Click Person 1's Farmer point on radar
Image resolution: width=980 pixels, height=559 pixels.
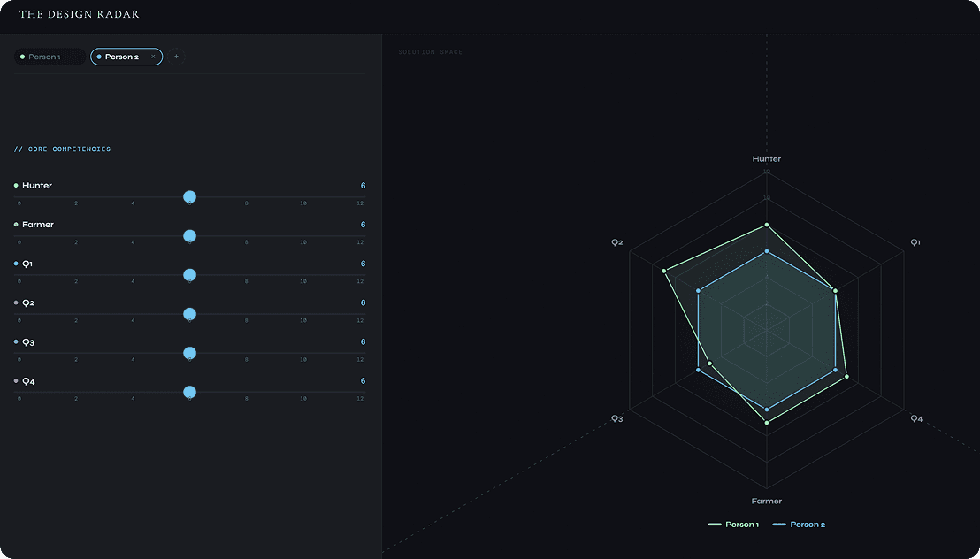(767, 423)
